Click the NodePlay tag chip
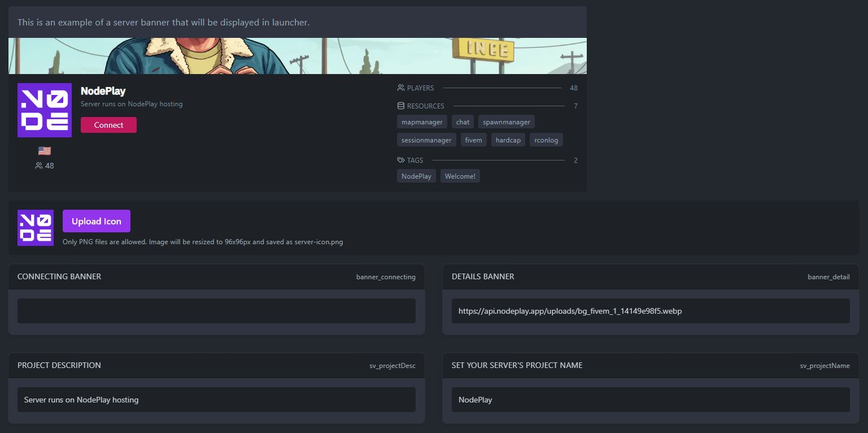This screenshot has width=868, height=433. tap(416, 176)
